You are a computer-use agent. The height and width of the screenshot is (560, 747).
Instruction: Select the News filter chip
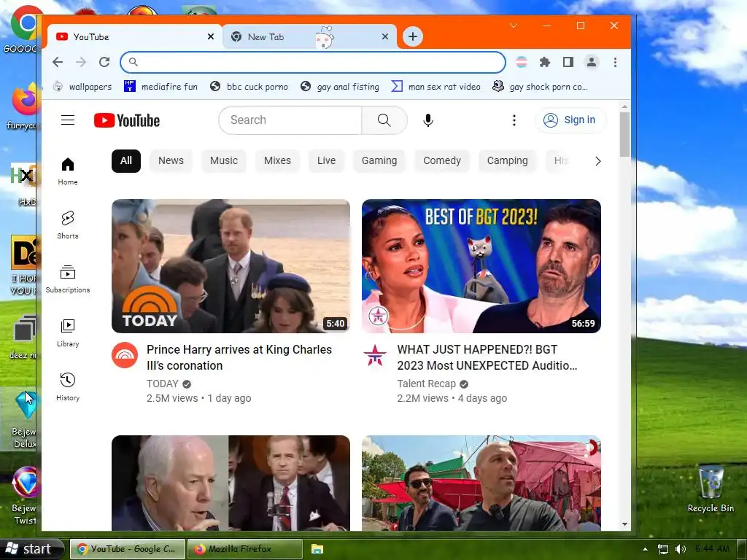[171, 161]
